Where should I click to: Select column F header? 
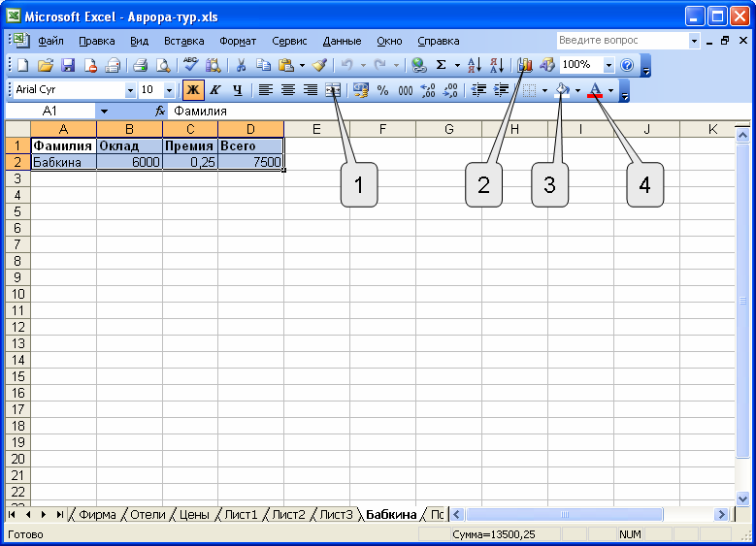(x=382, y=129)
